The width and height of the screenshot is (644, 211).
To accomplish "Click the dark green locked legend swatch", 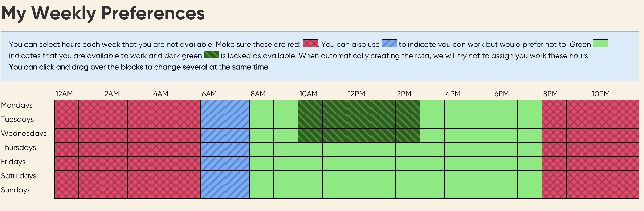I will pyautogui.click(x=211, y=54).
